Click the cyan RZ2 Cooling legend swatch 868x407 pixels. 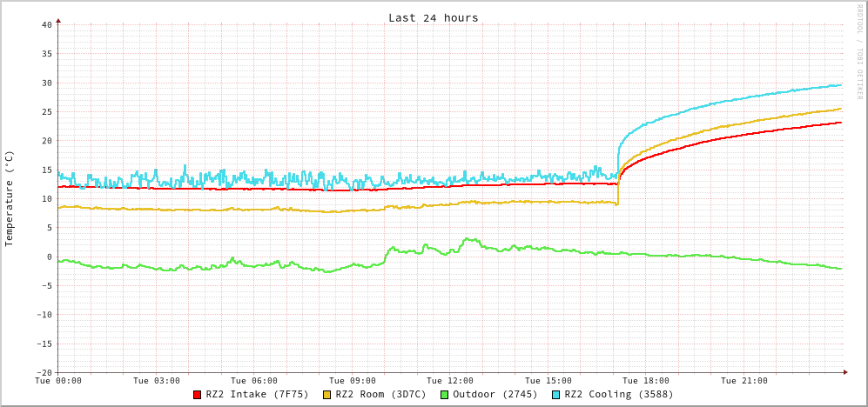[x=556, y=395]
